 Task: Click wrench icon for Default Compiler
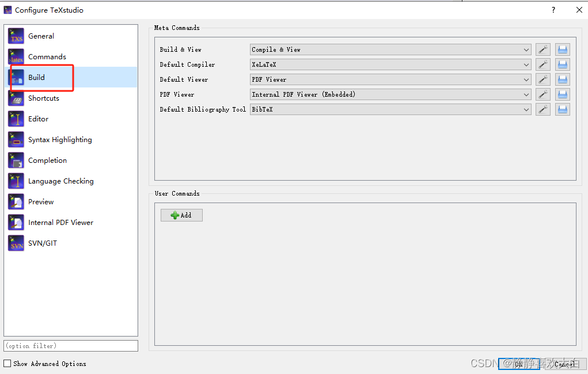coord(543,64)
